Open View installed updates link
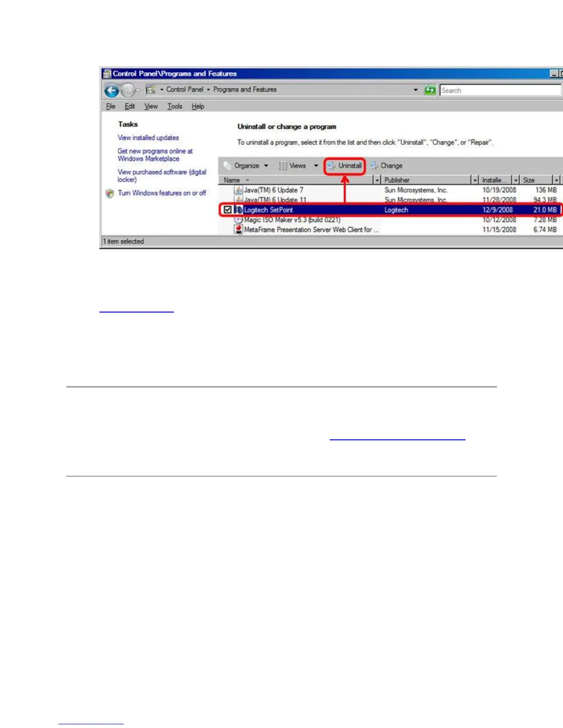This screenshot has height=728, width=563. pos(148,137)
